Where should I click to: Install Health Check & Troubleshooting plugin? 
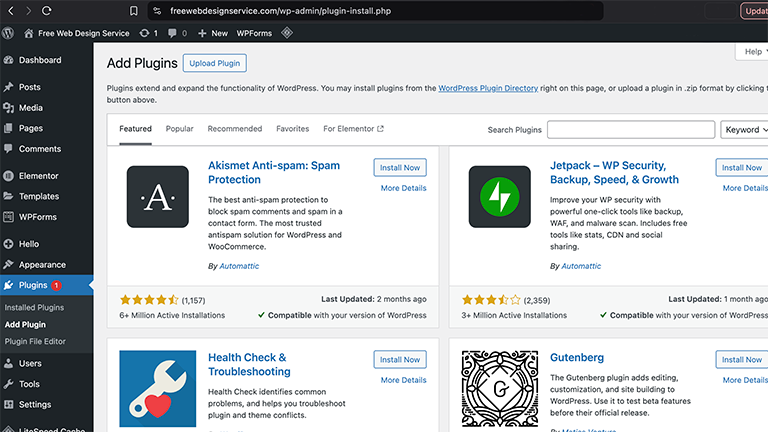pos(400,360)
